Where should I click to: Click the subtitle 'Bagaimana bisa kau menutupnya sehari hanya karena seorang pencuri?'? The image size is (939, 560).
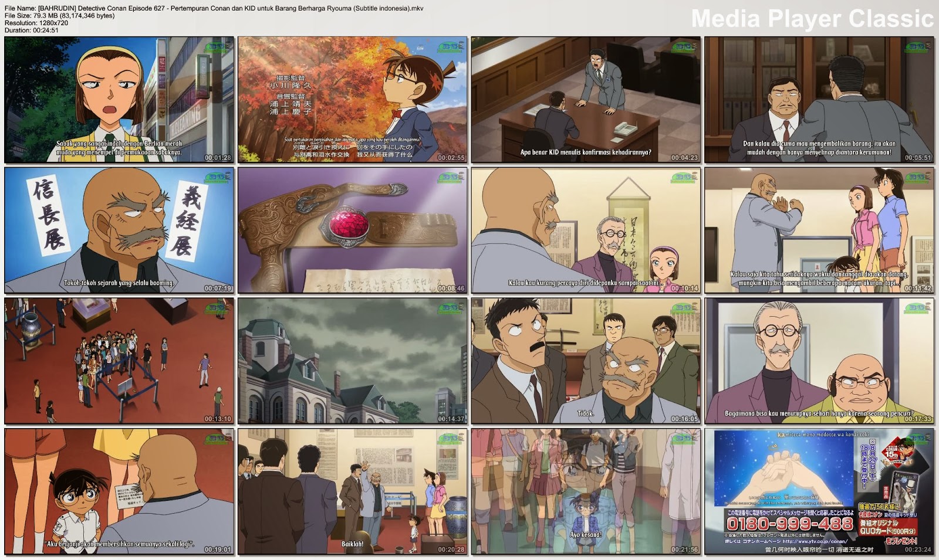(819, 413)
